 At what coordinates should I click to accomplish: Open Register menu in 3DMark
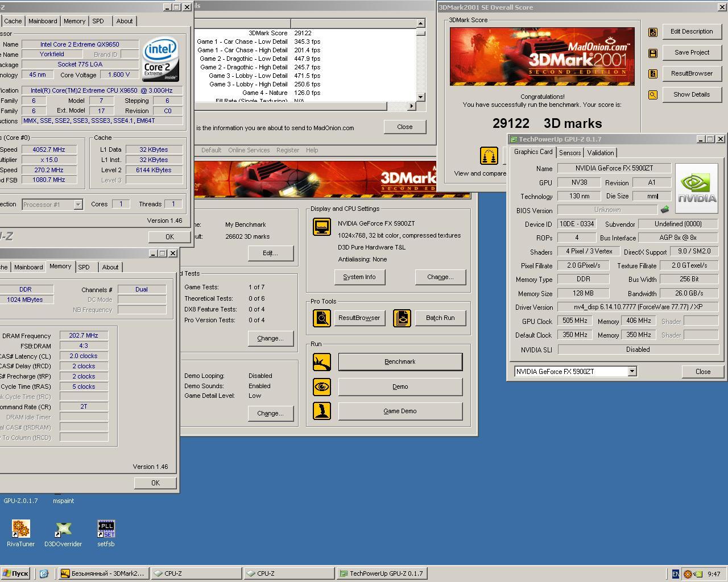287,150
